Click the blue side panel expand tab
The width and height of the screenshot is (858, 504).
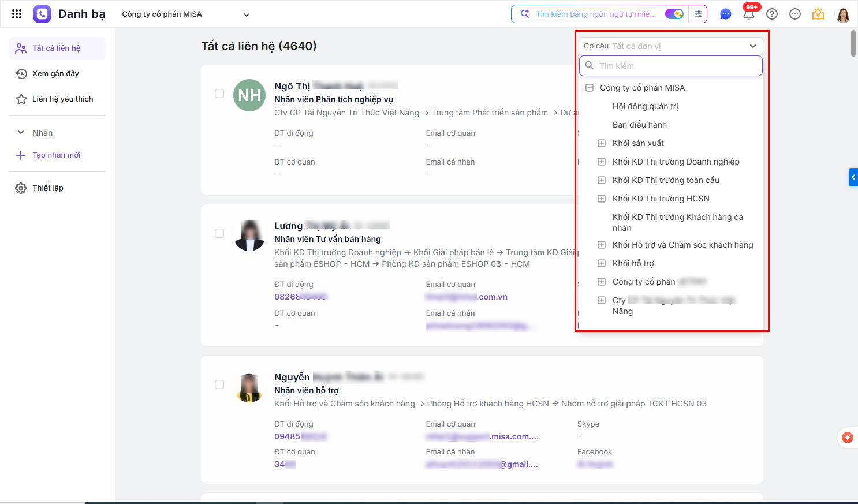853,177
